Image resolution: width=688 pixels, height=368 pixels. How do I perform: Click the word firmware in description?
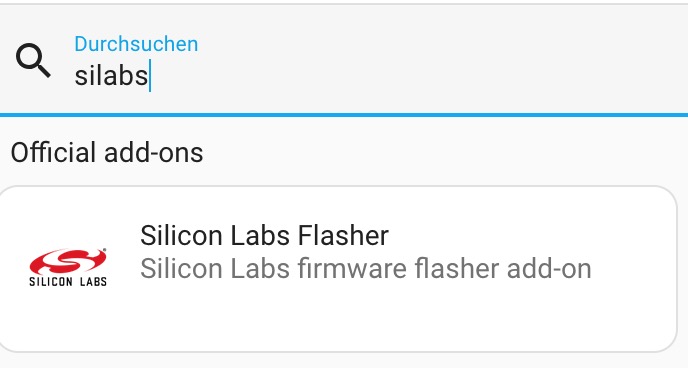tap(353, 268)
